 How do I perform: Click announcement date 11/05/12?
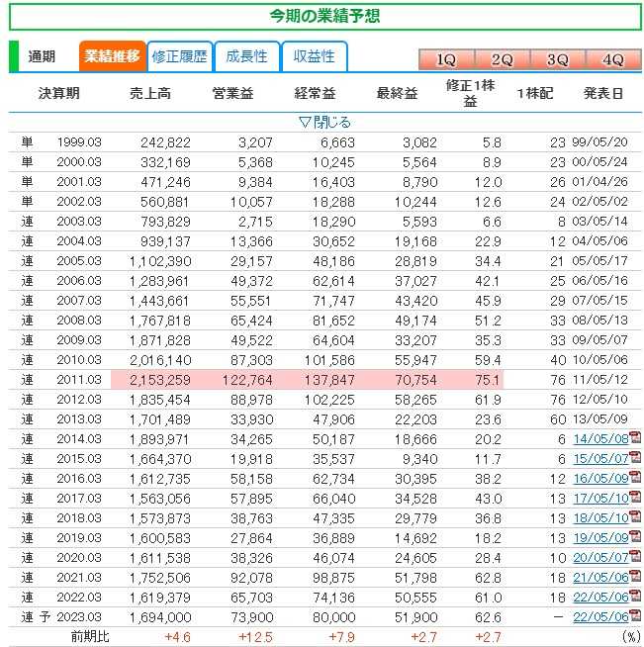click(x=599, y=380)
